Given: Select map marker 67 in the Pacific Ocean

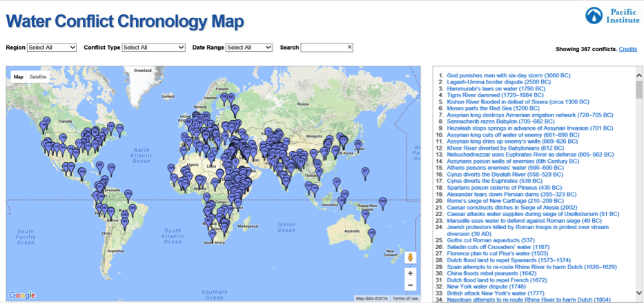Looking at the screenshot, I should point(366,173).
